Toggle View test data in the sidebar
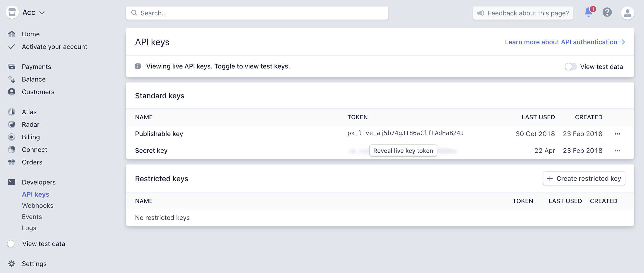The height and width of the screenshot is (273, 644). [13, 243]
